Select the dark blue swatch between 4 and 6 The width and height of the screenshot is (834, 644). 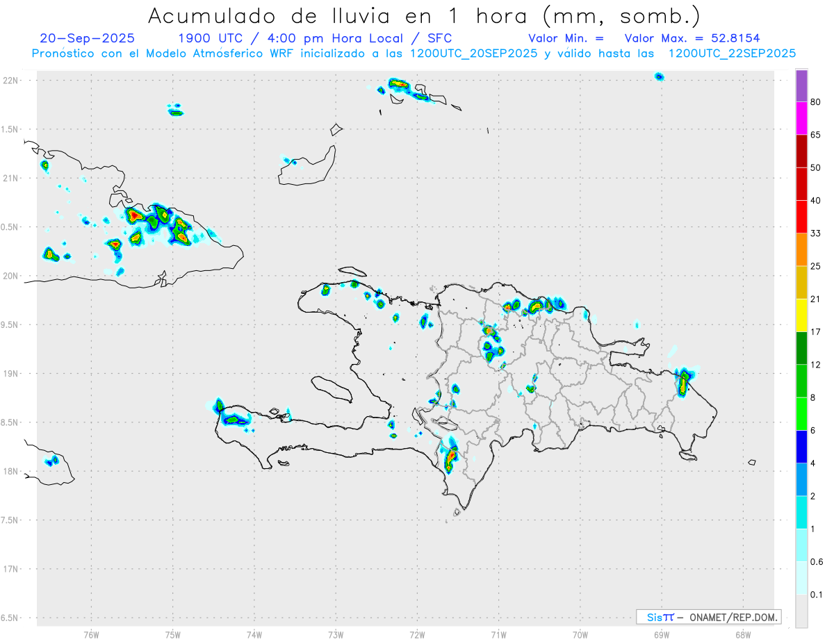coord(801,446)
